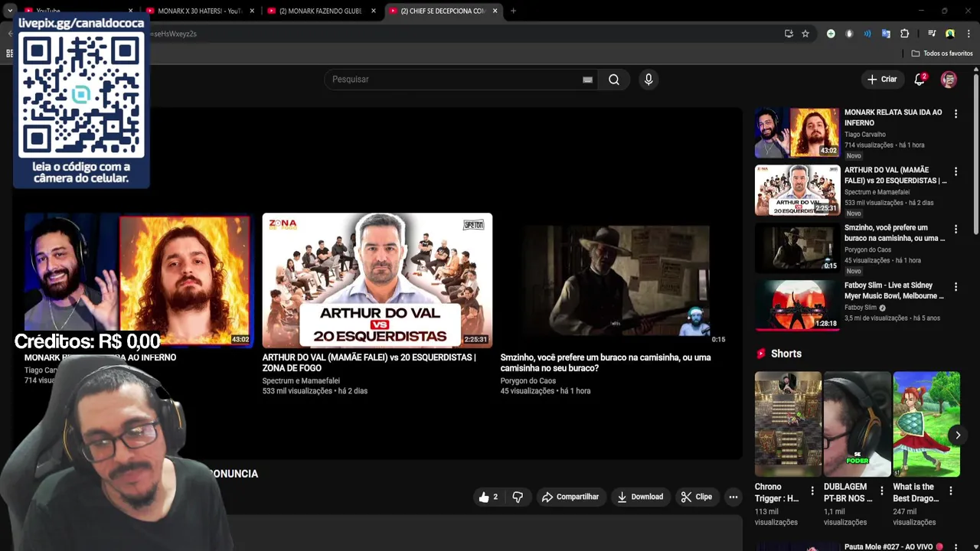Click the page vertical scrollbar
The width and height of the screenshot is (980, 551).
[976, 153]
